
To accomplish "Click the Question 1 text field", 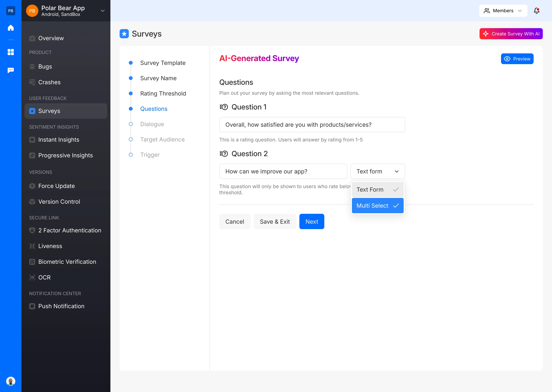I will click(x=312, y=125).
